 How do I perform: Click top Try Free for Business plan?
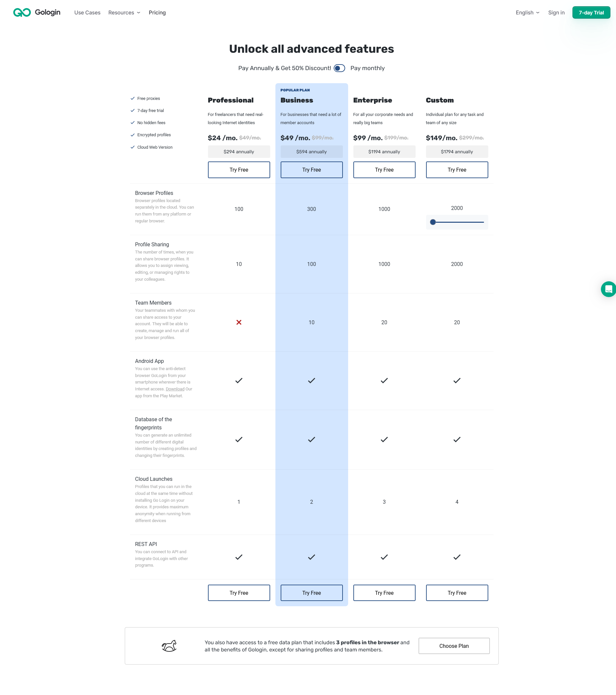pos(311,170)
